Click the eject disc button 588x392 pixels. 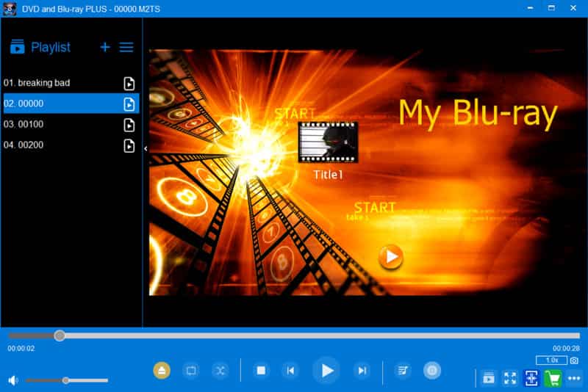click(162, 371)
